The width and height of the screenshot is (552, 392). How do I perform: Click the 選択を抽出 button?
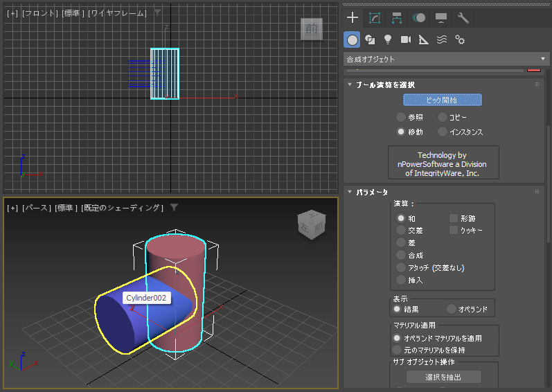pyautogui.click(x=443, y=377)
